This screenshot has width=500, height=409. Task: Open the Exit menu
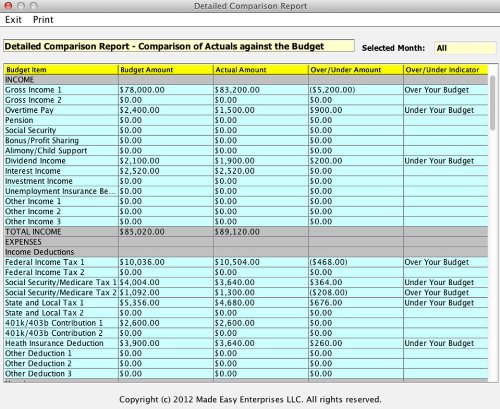tap(13, 20)
